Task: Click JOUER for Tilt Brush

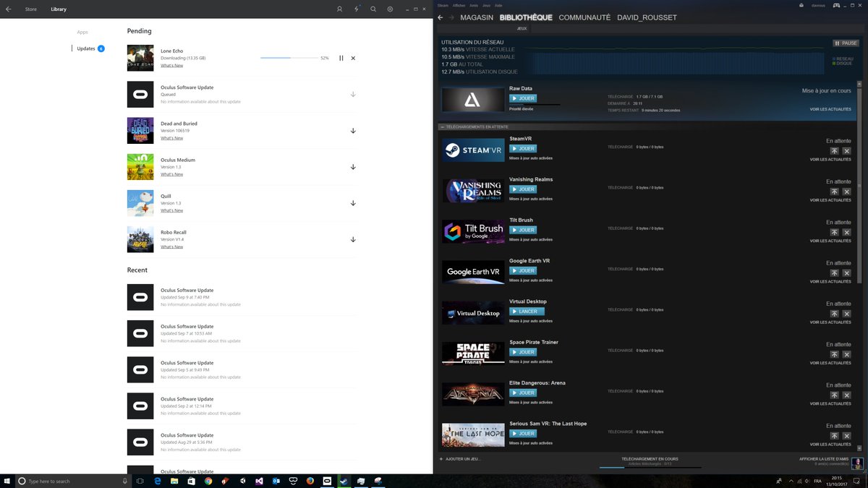Action: [x=523, y=230]
